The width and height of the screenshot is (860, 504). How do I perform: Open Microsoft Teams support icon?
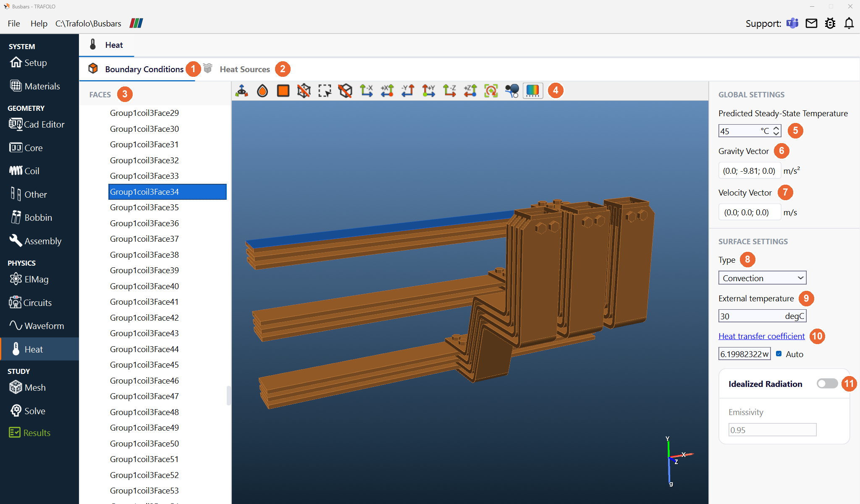point(792,23)
